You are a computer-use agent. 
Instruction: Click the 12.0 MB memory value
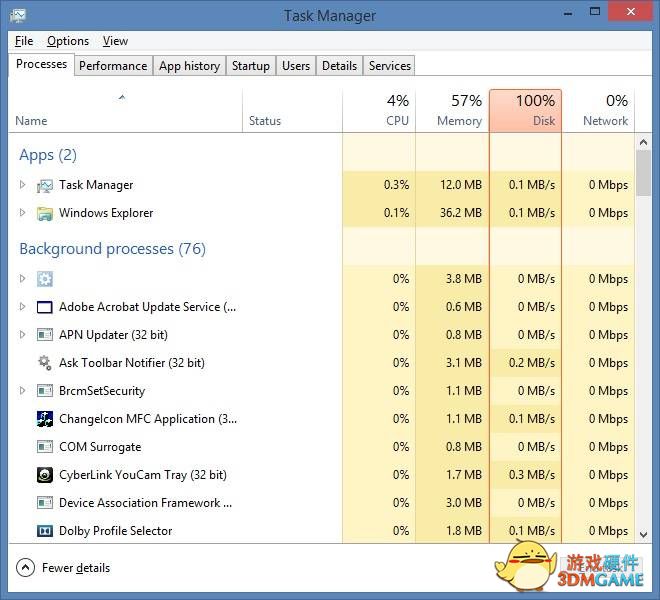point(460,185)
